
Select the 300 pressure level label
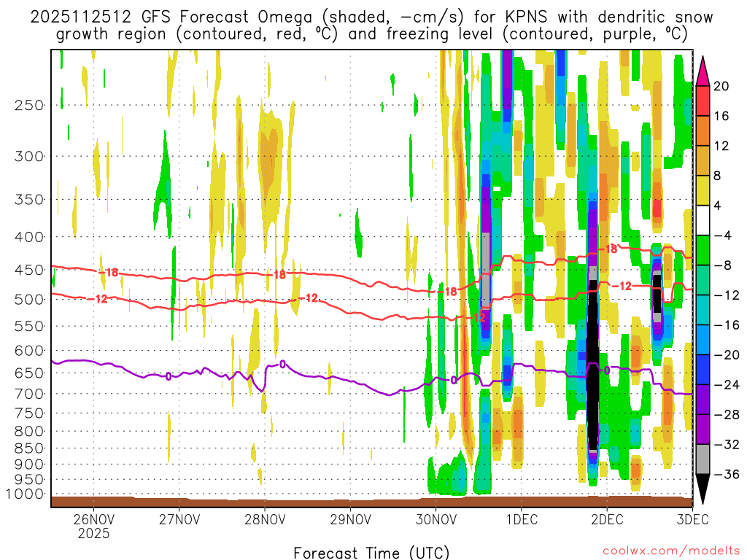click(x=29, y=156)
